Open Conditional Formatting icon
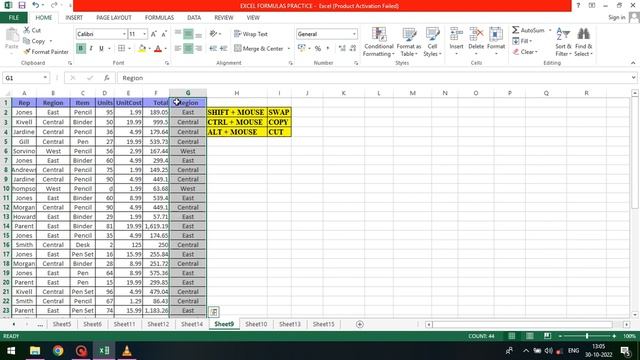The width and height of the screenshot is (640, 360). coord(379,35)
